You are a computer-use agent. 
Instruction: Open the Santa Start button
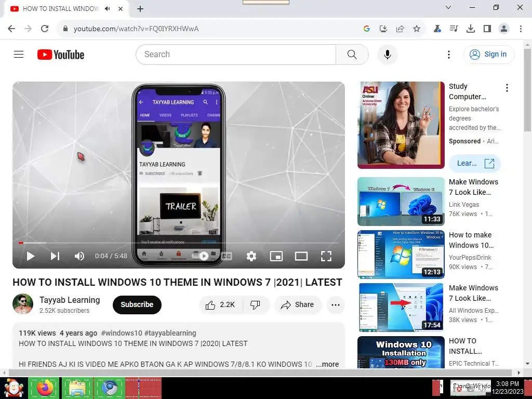[13, 388]
